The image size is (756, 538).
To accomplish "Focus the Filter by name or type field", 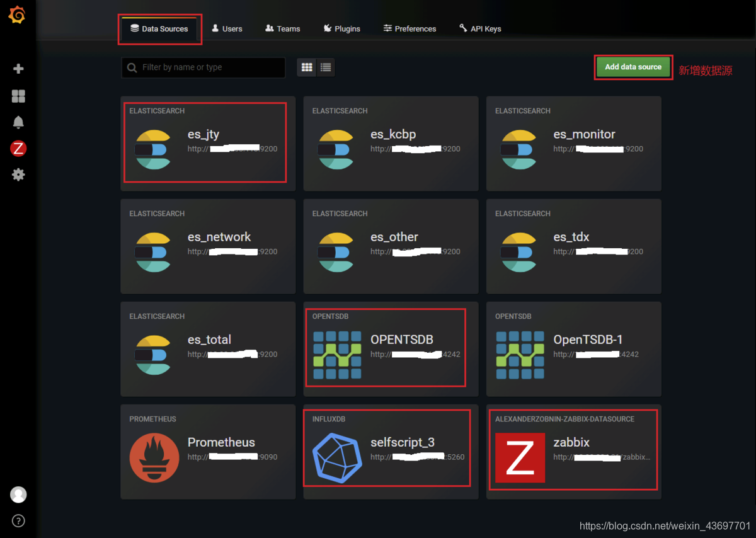I will point(203,67).
